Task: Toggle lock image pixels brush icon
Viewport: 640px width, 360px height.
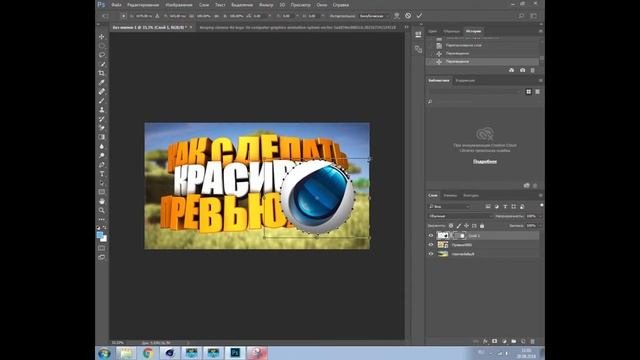Action: [458, 226]
